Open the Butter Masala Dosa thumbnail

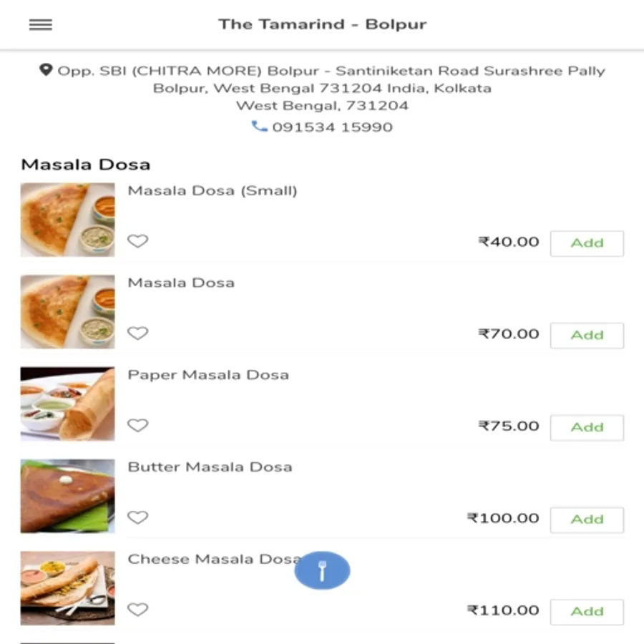pos(68,496)
